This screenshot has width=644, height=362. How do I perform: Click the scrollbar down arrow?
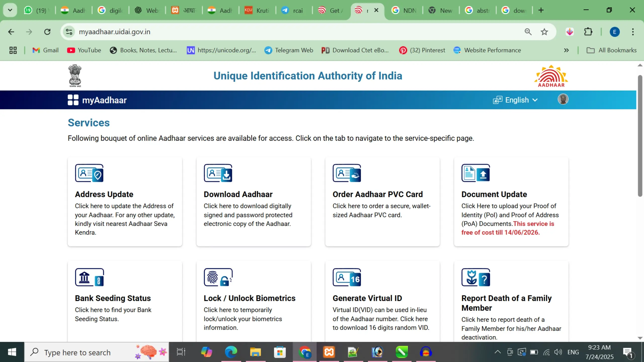coord(640,338)
